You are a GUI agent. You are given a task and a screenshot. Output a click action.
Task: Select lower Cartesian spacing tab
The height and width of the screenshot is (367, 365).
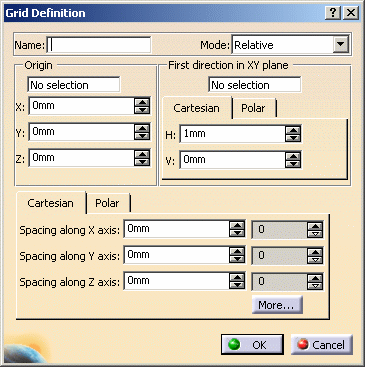(x=51, y=203)
